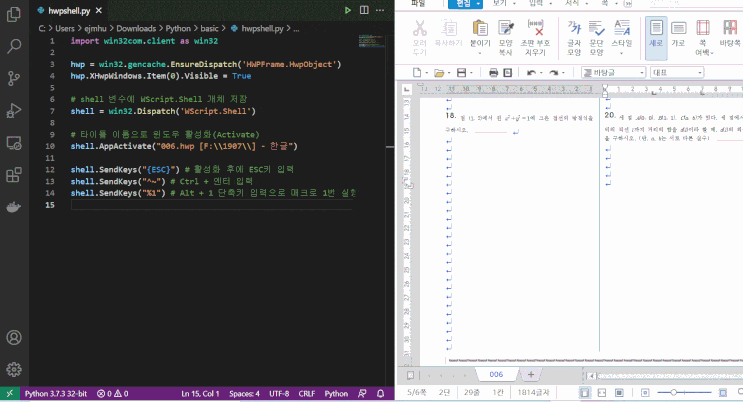This screenshot has width=743, height=402.
Task: Click the Open file folder icon in Hangul toolbar
Action: tap(439, 73)
